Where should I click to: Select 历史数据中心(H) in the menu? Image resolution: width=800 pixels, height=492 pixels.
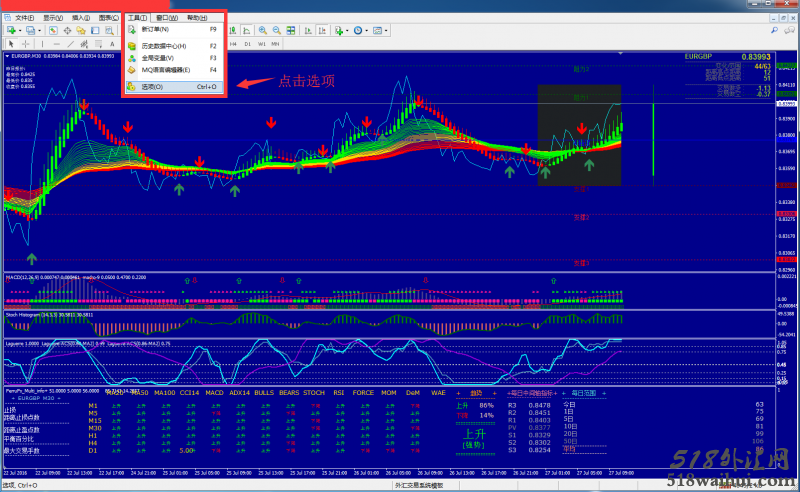(164, 46)
